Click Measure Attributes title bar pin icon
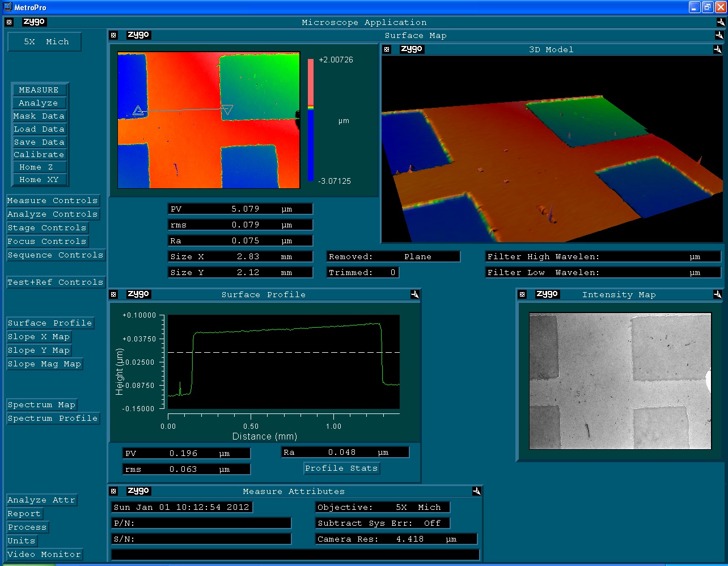 click(477, 491)
